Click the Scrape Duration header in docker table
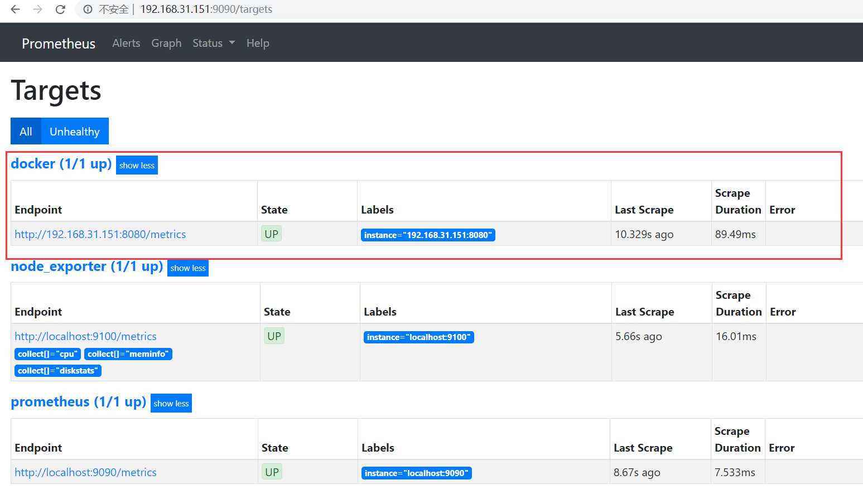 [738, 201]
